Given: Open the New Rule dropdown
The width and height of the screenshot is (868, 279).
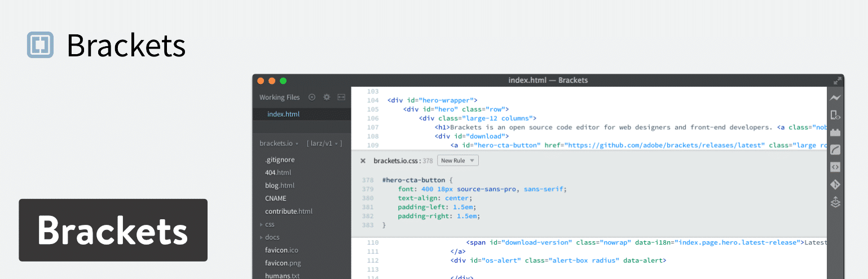Looking at the screenshot, I should (x=457, y=161).
